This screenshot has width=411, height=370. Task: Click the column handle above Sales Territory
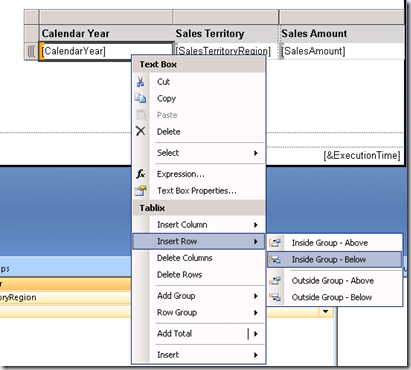pos(226,17)
